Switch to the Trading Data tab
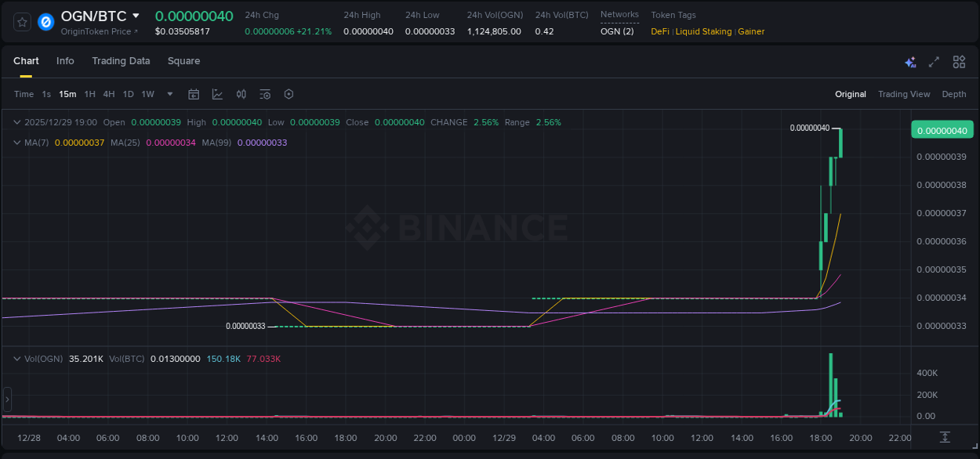Image resolution: width=980 pixels, height=459 pixels. coord(121,60)
